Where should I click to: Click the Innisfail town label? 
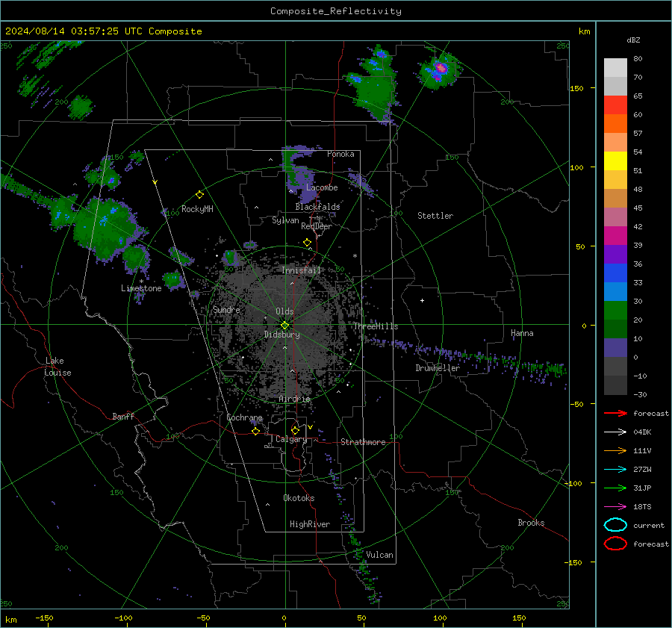click(x=301, y=270)
